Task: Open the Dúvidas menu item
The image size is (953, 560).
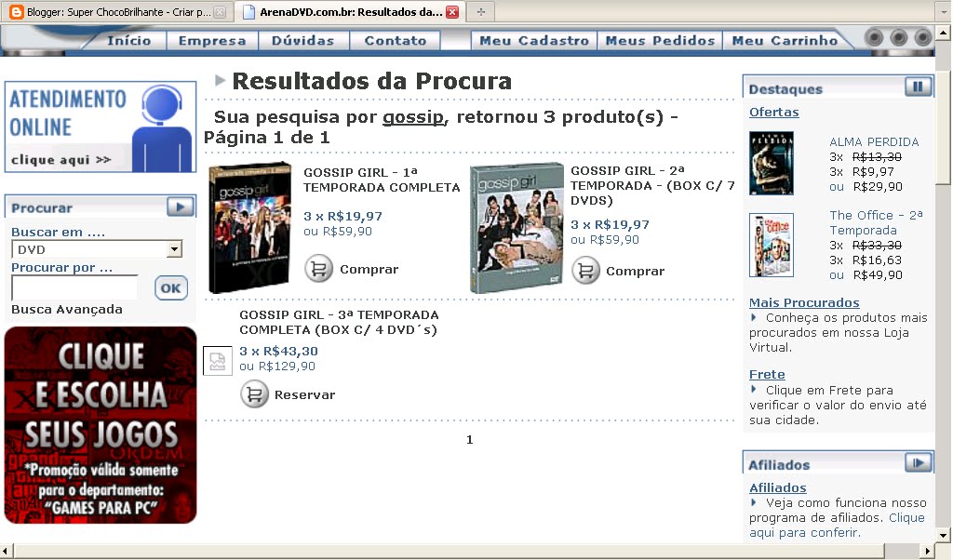Action: (x=302, y=40)
